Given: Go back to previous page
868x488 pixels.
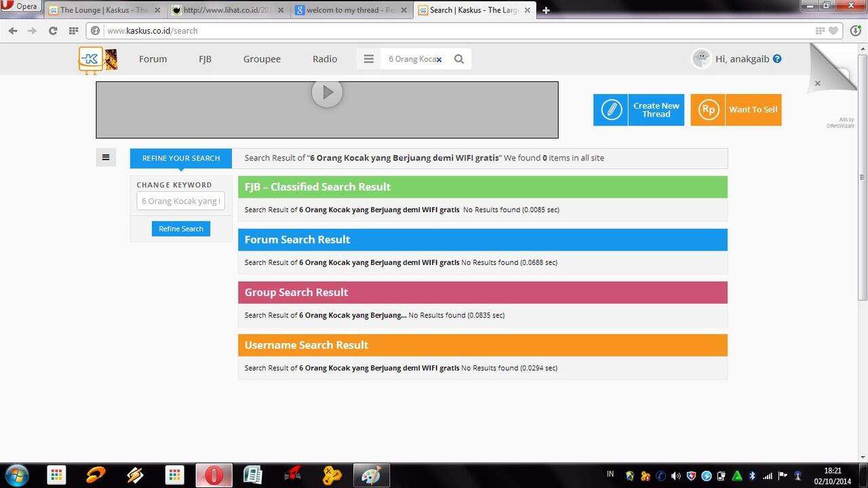Looking at the screenshot, I should (13, 30).
